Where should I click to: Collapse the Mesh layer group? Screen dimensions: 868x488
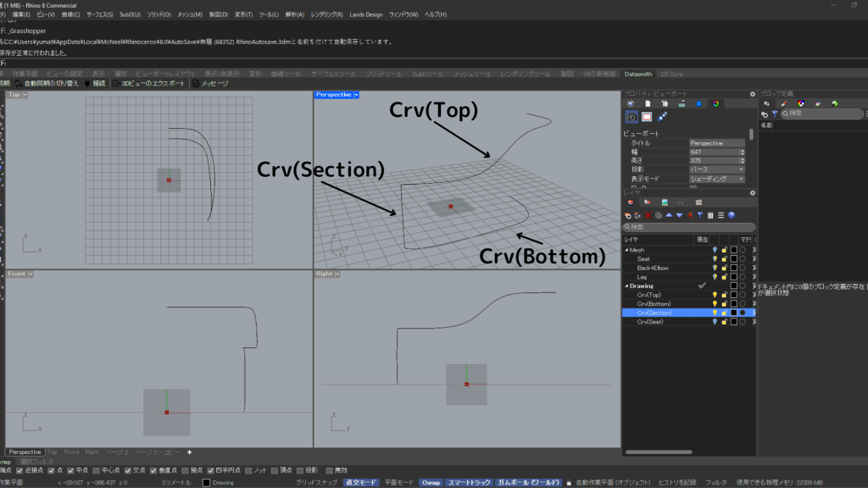(626, 250)
